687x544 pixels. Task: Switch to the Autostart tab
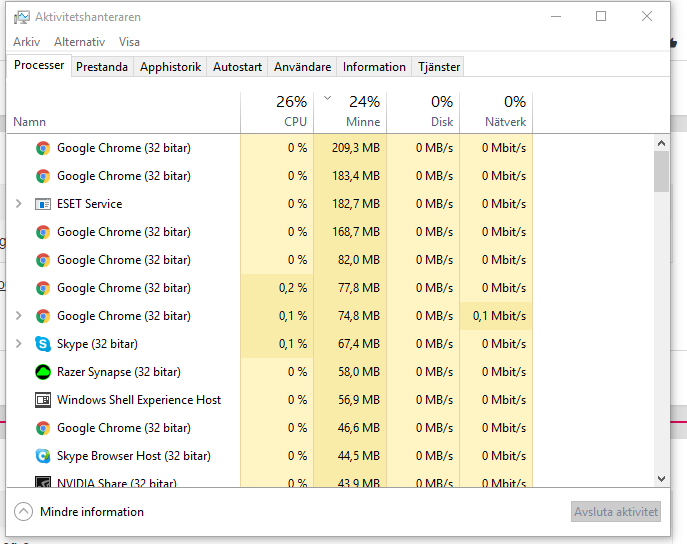237,67
